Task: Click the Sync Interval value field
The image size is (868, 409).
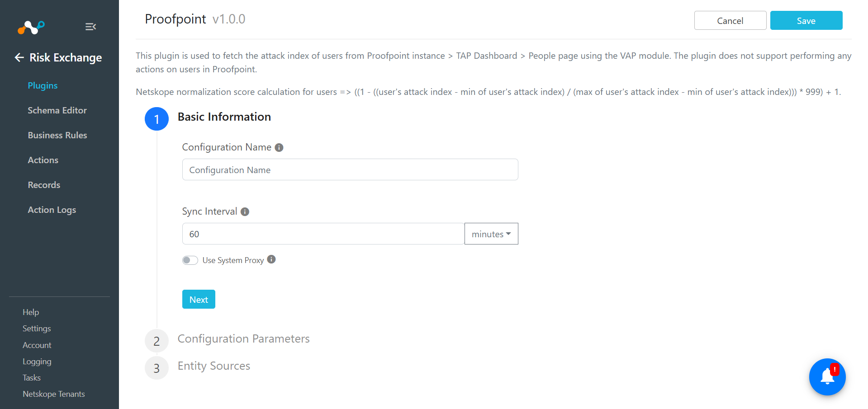Action: click(323, 234)
